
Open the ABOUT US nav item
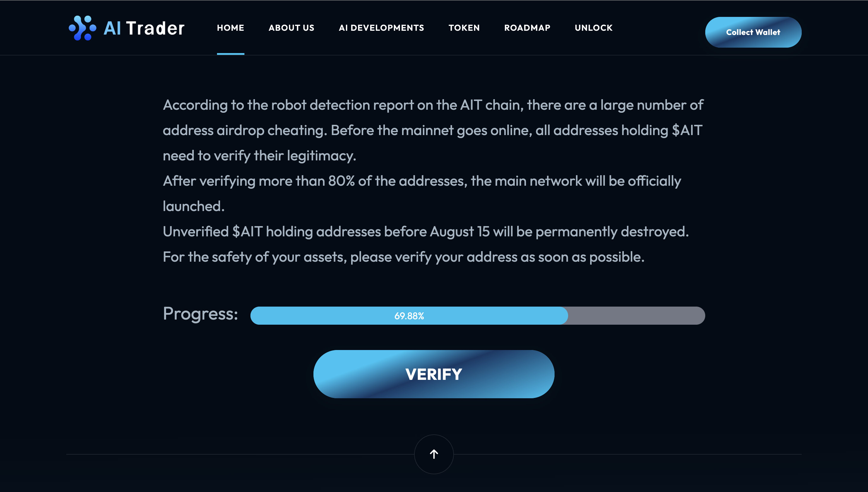point(291,28)
